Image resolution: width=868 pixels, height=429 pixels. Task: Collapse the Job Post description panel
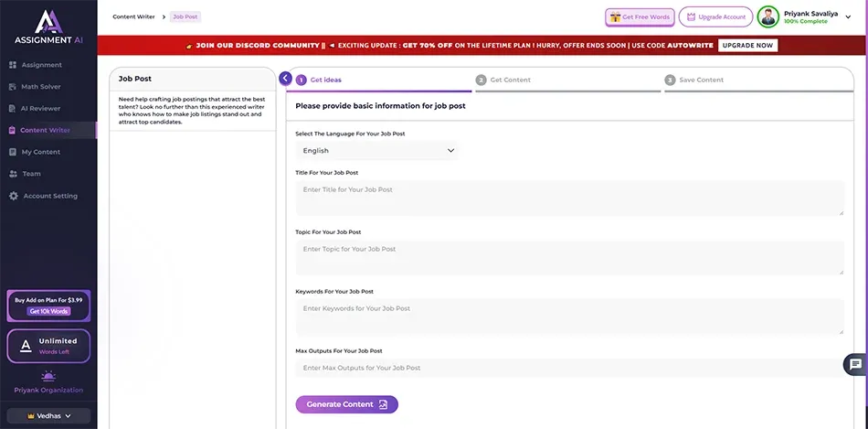(x=286, y=79)
